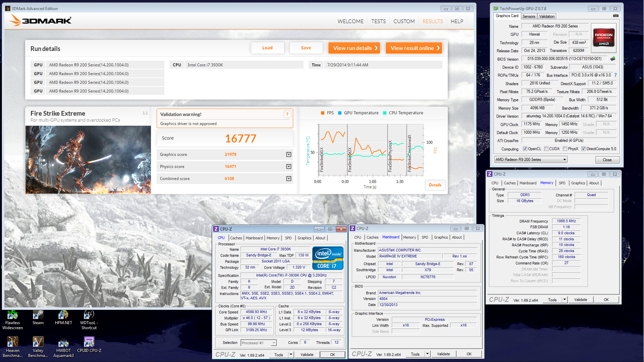Click the Core Speed value in CPU-Z
The width and height of the screenshot is (644, 362).
[x=257, y=312]
